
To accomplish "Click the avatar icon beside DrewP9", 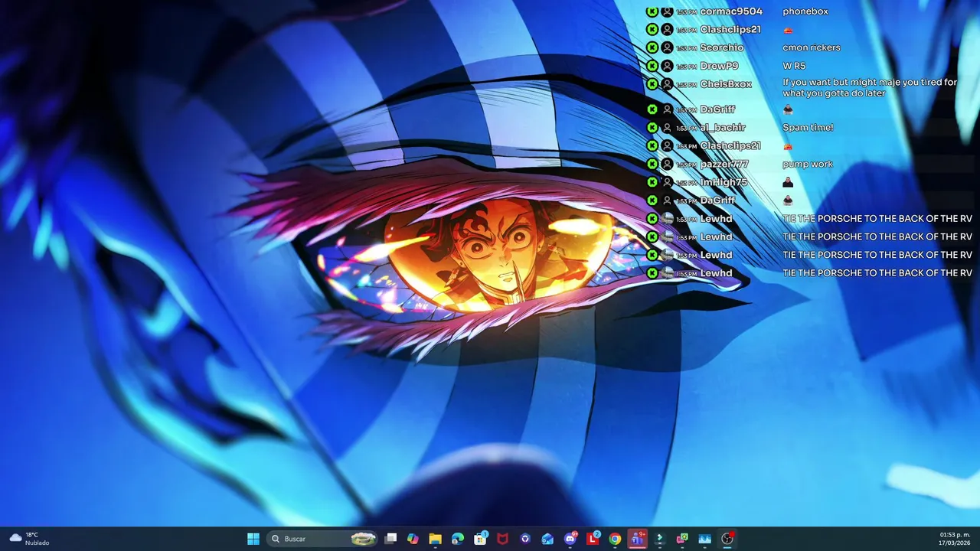I will tap(667, 66).
